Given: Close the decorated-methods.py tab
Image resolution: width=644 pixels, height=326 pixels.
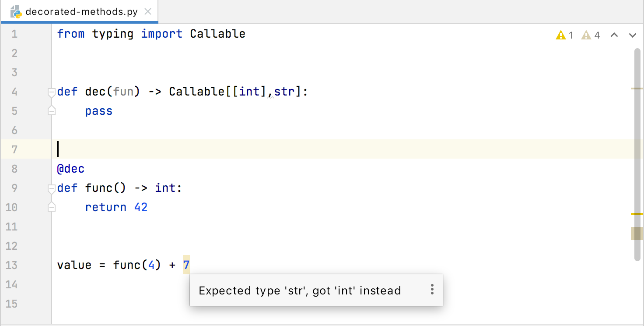Looking at the screenshot, I should click(x=148, y=12).
